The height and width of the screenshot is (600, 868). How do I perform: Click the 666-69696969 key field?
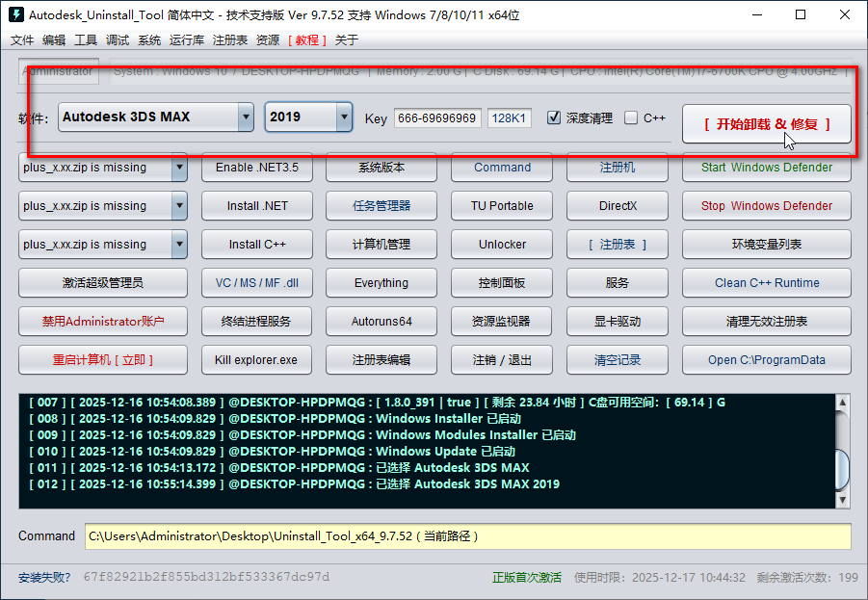point(437,118)
